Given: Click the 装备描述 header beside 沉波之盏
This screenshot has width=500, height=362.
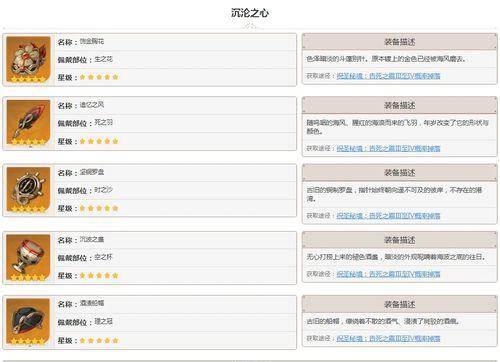Looking at the screenshot, I should [400, 240].
